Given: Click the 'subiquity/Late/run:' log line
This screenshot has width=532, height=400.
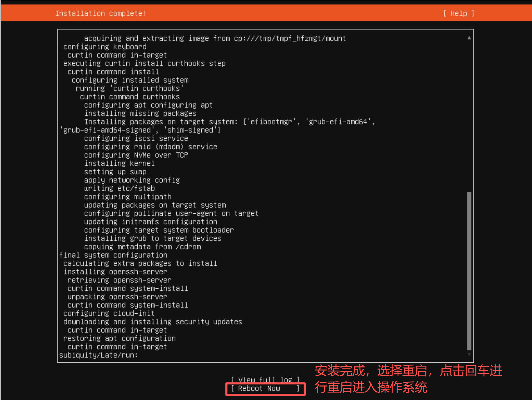Looking at the screenshot, I should pyautogui.click(x=98, y=355).
